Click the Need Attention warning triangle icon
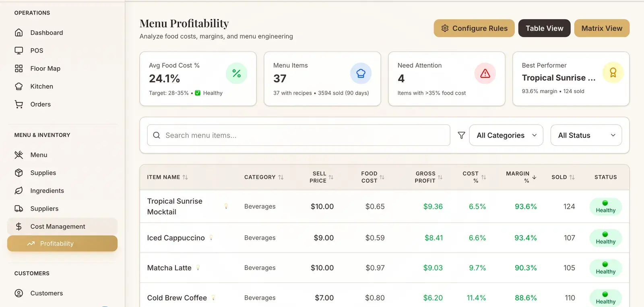 point(485,73)
